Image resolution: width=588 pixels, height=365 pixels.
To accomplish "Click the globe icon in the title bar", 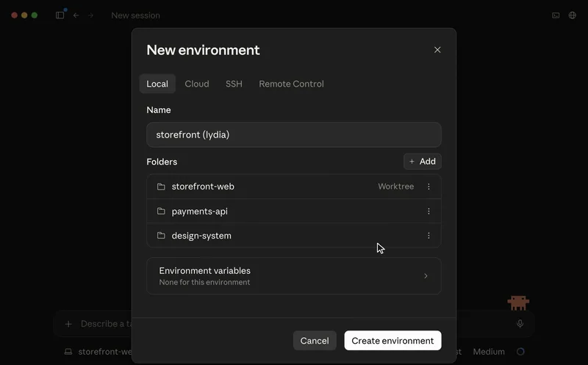I will [573, 15].
